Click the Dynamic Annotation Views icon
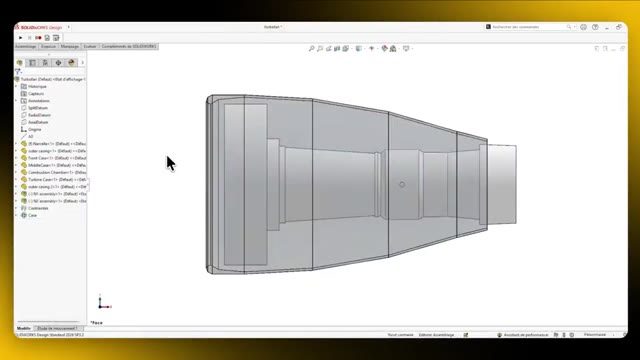The width and height of the screenshot is (640, 360). 346,49
